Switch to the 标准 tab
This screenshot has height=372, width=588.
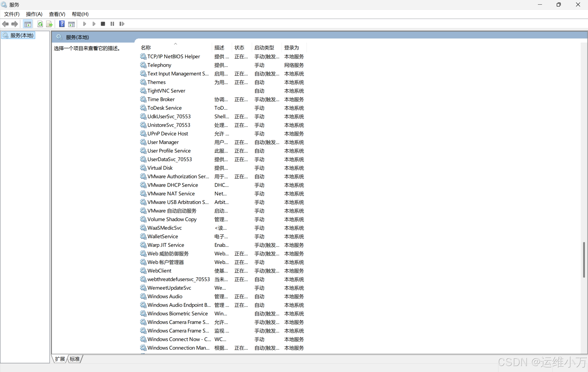pos(75,359)
